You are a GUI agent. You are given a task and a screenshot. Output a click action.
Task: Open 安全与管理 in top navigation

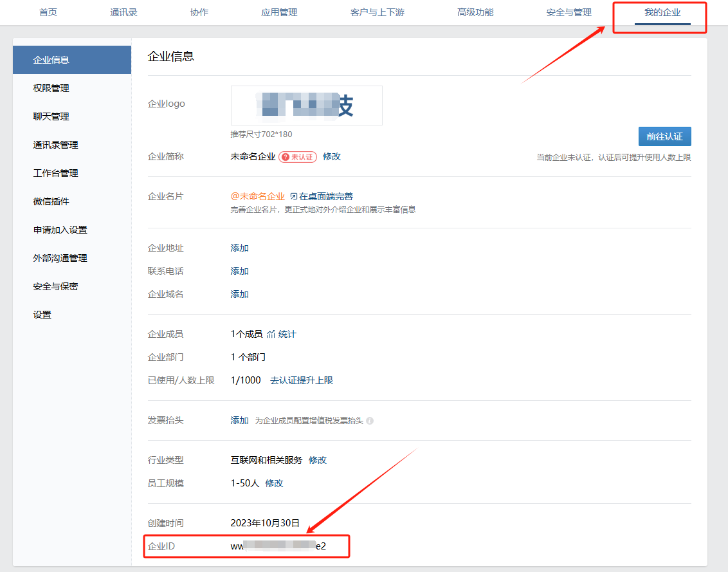569,12
